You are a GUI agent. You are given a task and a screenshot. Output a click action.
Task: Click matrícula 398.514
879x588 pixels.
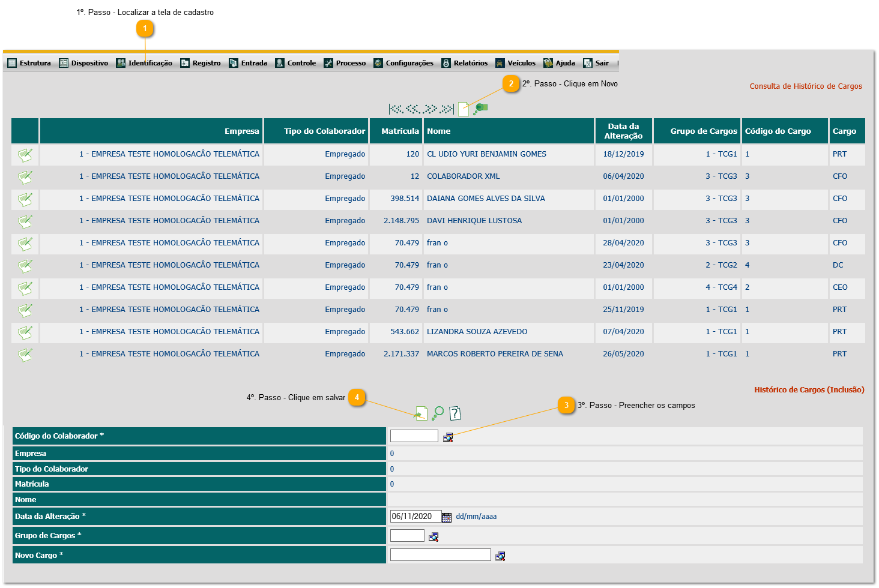(405, 199)
